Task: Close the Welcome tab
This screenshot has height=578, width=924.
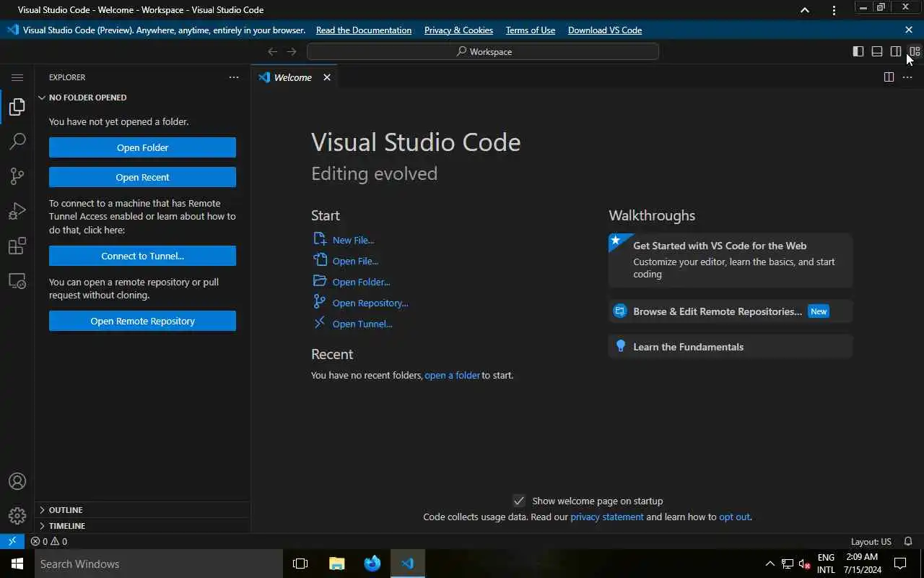Action: click(327, 77)
